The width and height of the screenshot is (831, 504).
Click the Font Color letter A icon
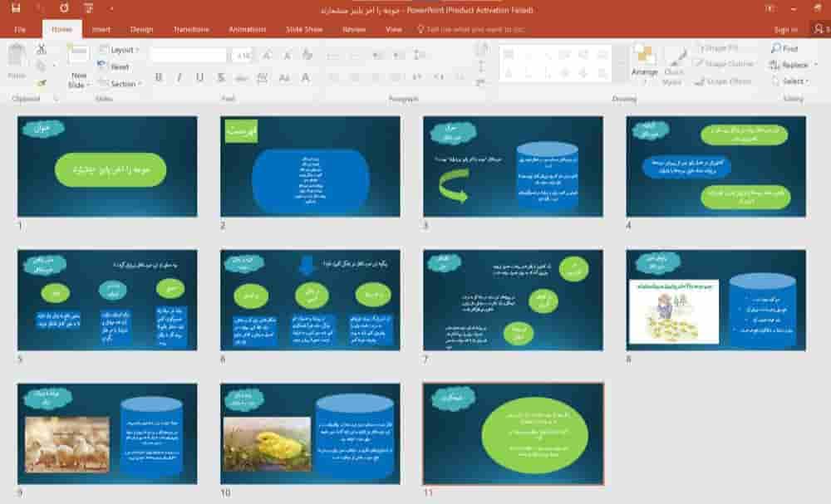pyautogui.click(x=305, y=78)
